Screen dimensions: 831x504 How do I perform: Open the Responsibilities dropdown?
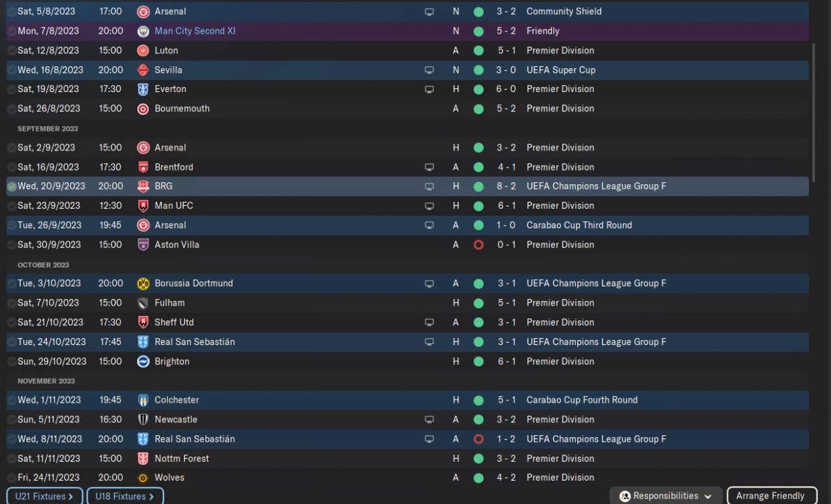click(x=665, y=496)
